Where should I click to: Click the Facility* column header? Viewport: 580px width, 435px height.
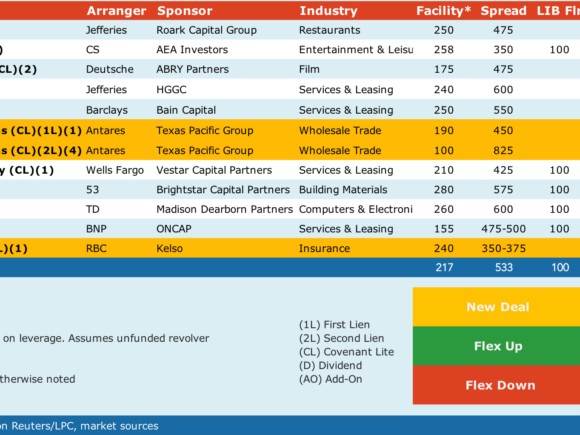tap(444, 11)
